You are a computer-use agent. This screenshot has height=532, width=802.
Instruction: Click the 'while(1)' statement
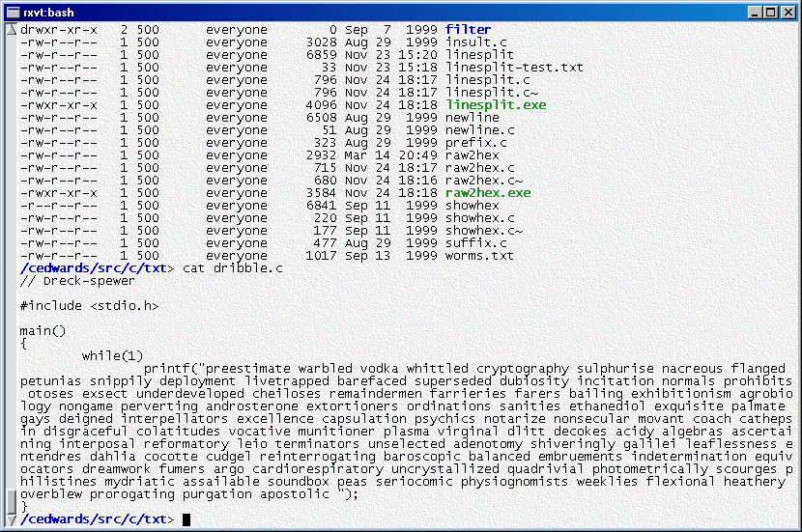coord(112,355)
